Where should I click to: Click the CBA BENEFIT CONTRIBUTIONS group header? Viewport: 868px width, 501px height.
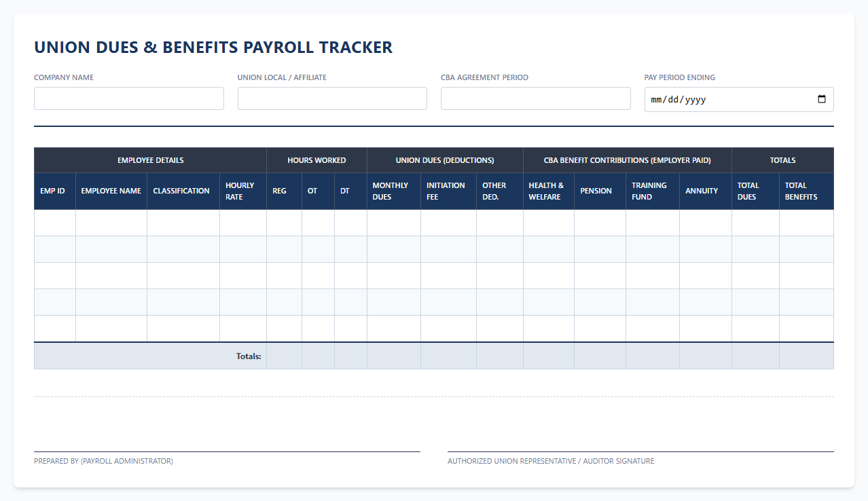point(628,160)
